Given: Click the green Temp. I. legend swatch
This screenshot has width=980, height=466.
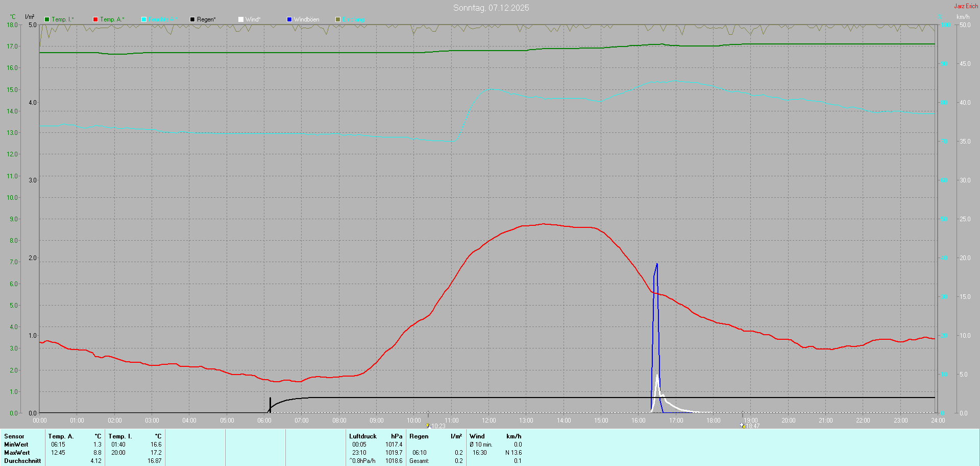Looking at the screenshot, I should tap(47, 19).
